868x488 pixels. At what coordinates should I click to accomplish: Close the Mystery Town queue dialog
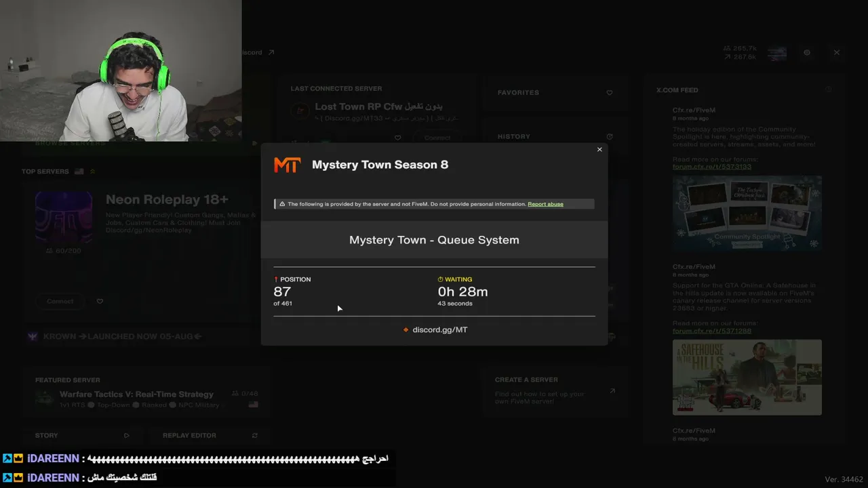[599, 149]
